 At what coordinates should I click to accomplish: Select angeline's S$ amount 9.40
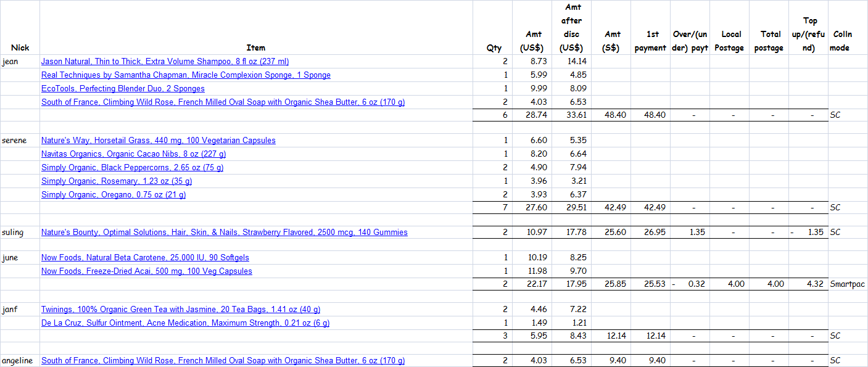(x=611, y=361)
